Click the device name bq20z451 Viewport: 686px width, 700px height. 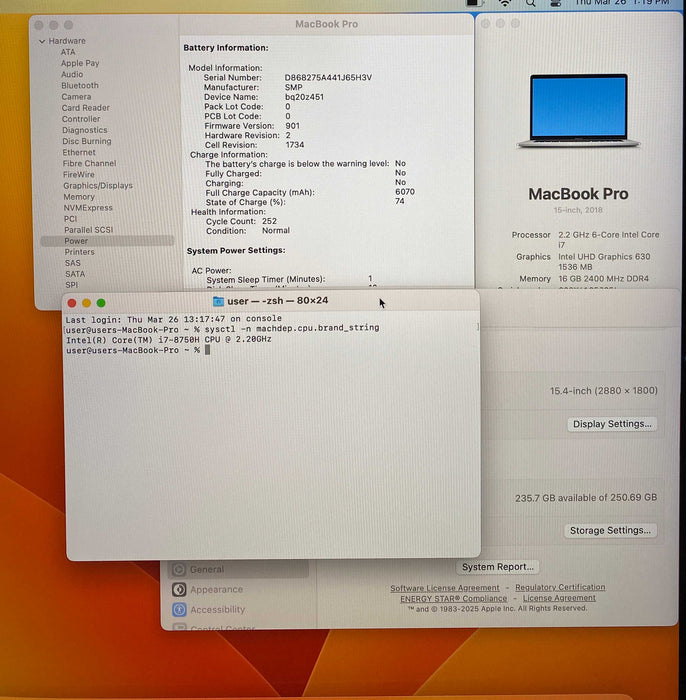(304, 97)
